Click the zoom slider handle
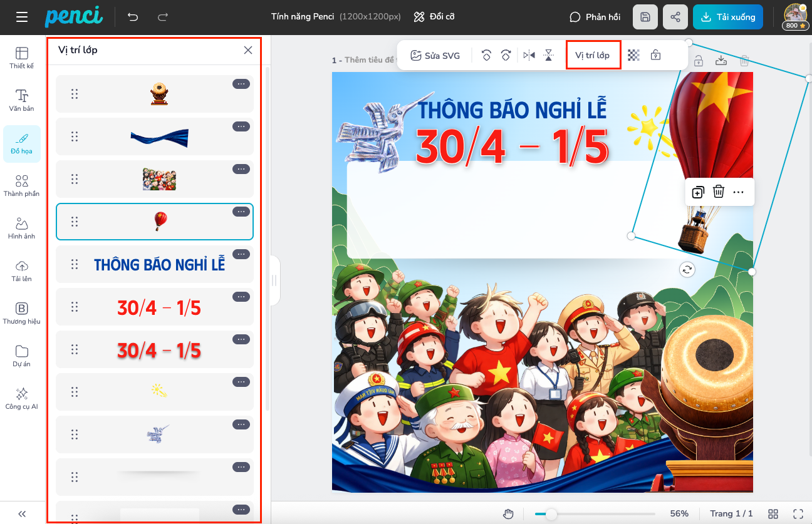This screenshot has height=524, width=812. pos(551,514)
